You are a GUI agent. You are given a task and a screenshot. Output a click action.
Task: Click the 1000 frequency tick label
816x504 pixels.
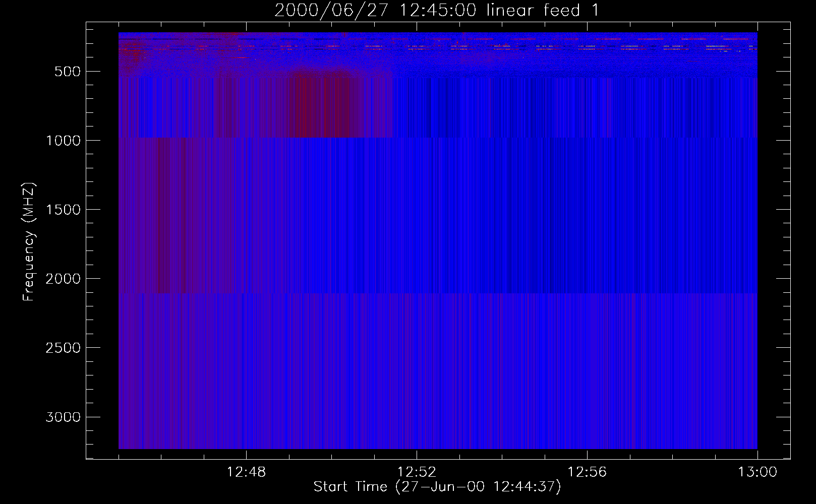tap(63, 141)
